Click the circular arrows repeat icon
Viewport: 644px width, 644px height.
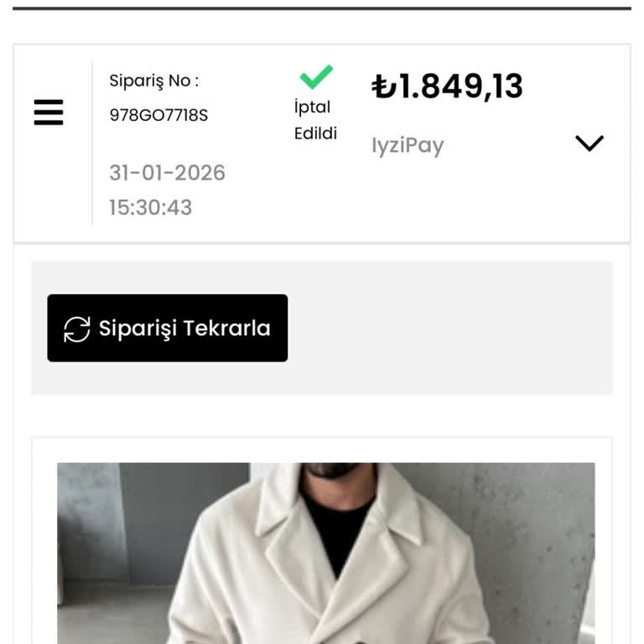(x=76, y=329)
